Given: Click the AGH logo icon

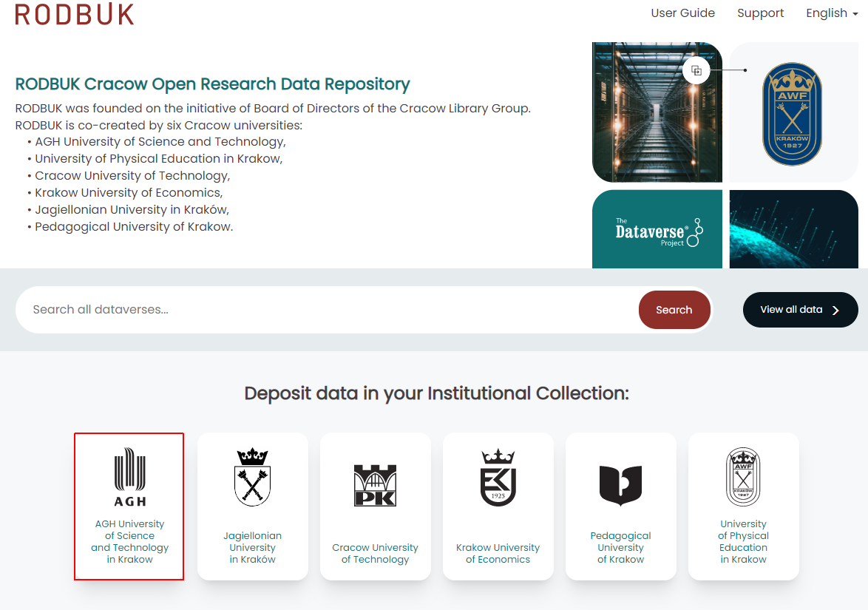Looking at the screenshot, I should (x=129, y=477).
